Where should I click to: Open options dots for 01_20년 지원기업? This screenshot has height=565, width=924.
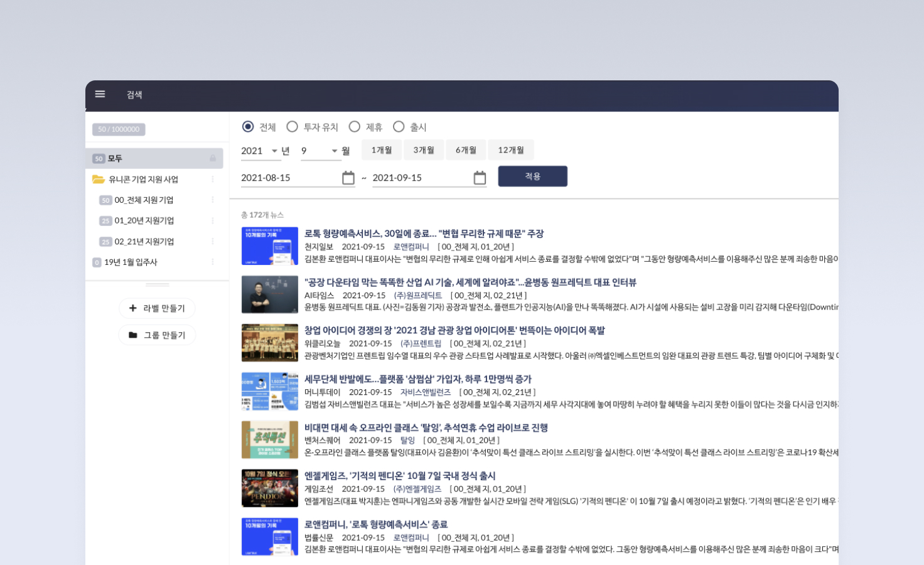tap(213, 221)
